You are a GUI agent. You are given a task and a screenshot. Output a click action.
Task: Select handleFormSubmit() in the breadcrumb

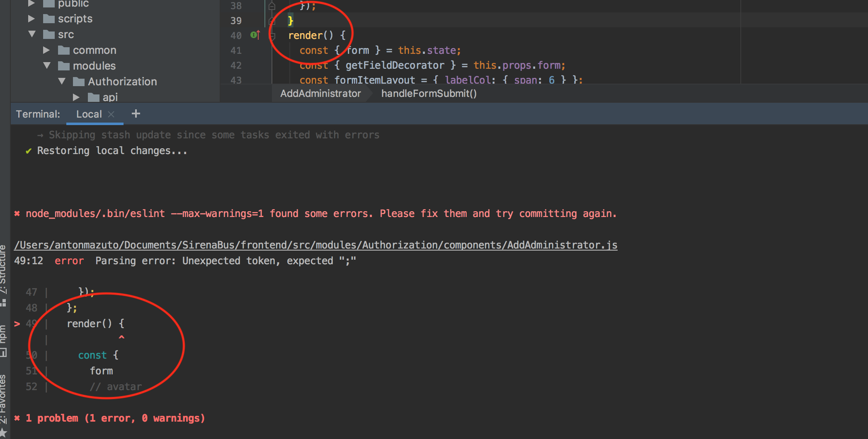[429, 94]
